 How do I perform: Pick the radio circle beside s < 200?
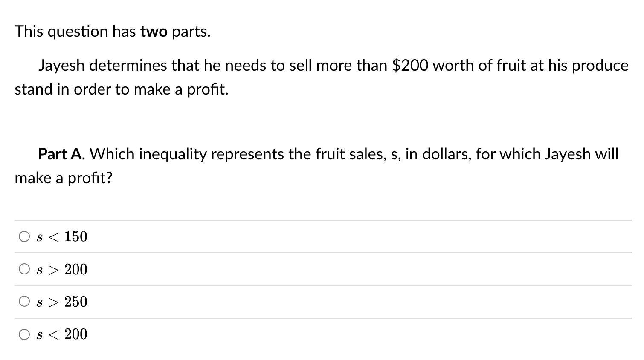point(24,334)
